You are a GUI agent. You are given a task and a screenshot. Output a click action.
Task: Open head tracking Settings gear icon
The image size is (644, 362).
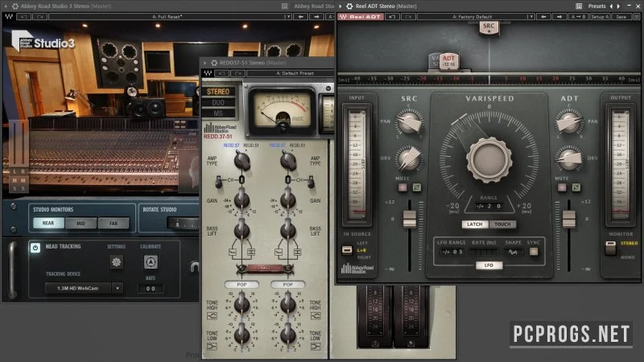116,262
